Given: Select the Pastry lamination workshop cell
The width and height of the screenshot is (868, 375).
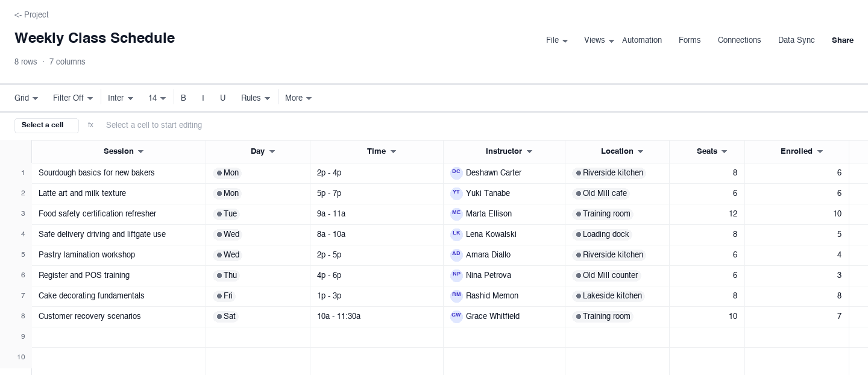Looking at the screenshot, I should click(119, 255).
